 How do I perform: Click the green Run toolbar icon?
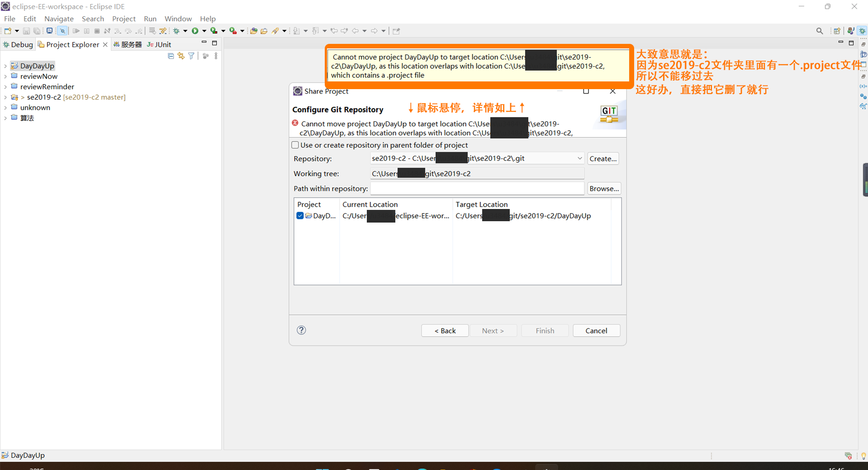tap(195, 31)
